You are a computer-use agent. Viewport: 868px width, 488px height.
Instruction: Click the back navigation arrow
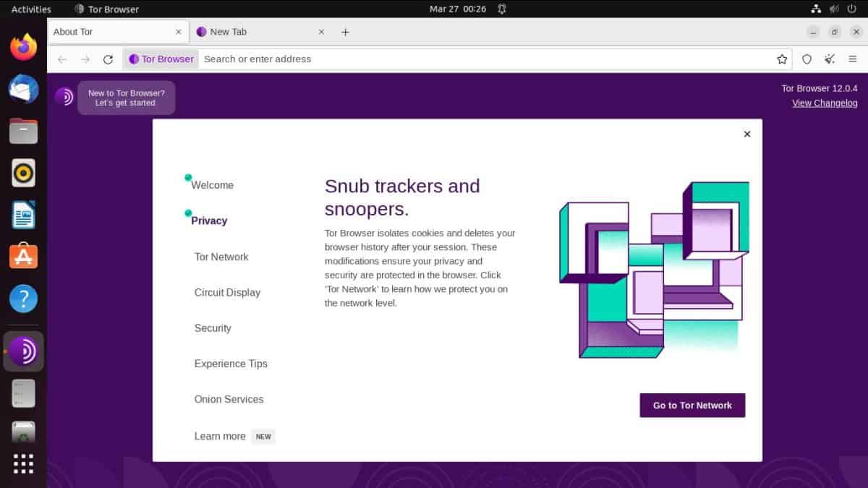click(62, 59)
